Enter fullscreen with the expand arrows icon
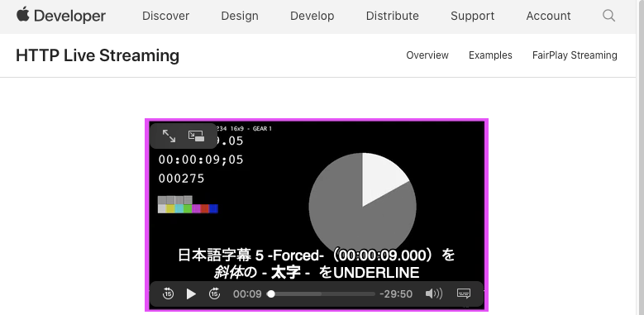This screenshot has height=315, width=644. coord(169,136)
